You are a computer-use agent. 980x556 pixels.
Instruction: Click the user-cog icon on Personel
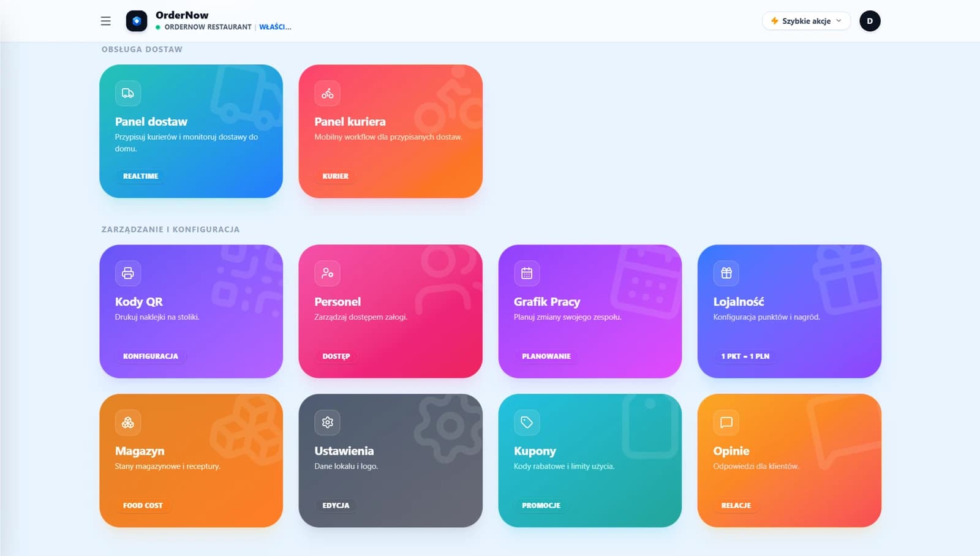point(328,273)
